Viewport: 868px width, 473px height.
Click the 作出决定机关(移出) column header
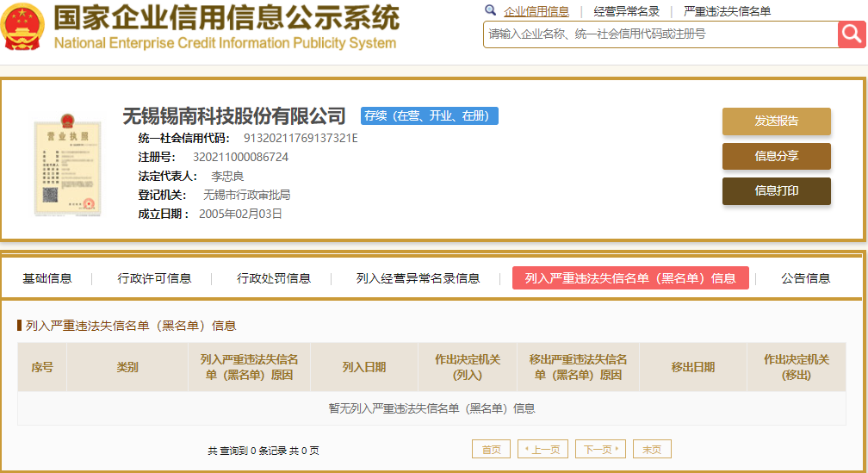(x=796, y=367)
